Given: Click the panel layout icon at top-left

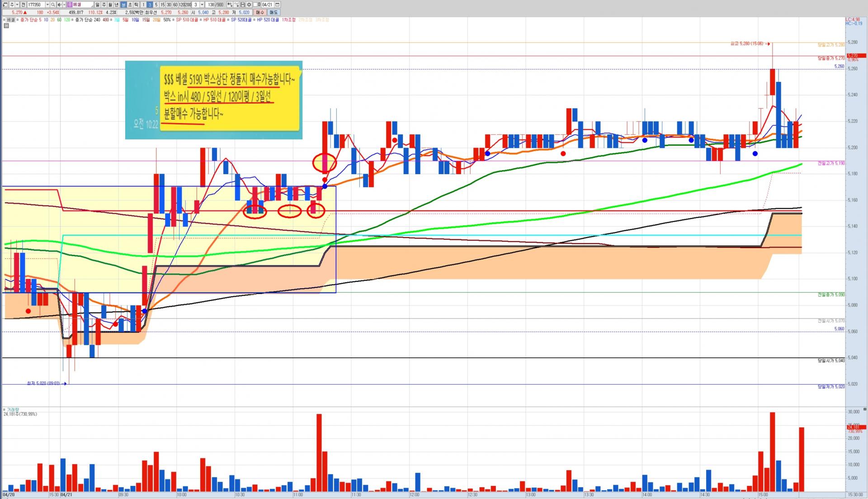Looking at the screenshot, I should click(x=5, y=5).
